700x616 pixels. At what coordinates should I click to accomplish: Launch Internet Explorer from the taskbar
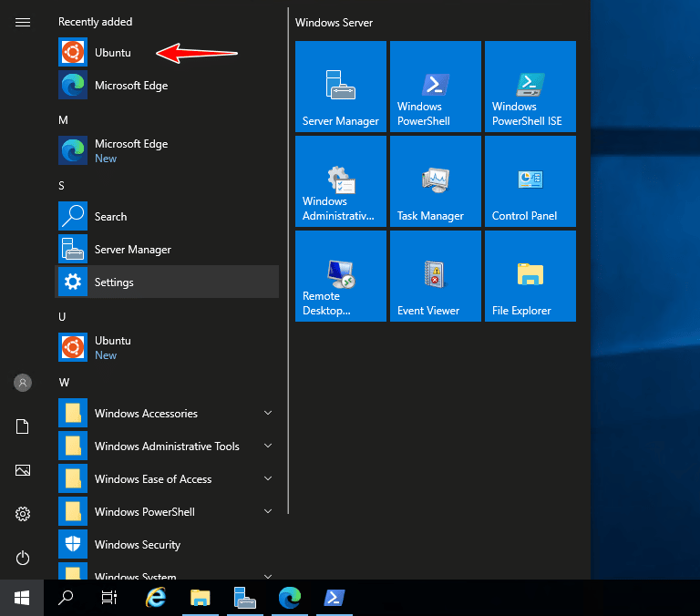tap(156, 598)
